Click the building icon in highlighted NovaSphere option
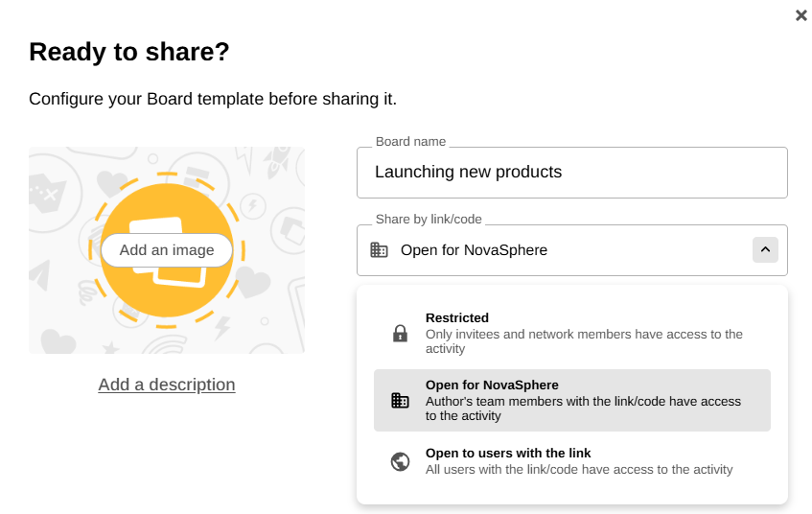The width and height of the screenshot is (812, 514). pyautogui.click(x=400, y=400)
